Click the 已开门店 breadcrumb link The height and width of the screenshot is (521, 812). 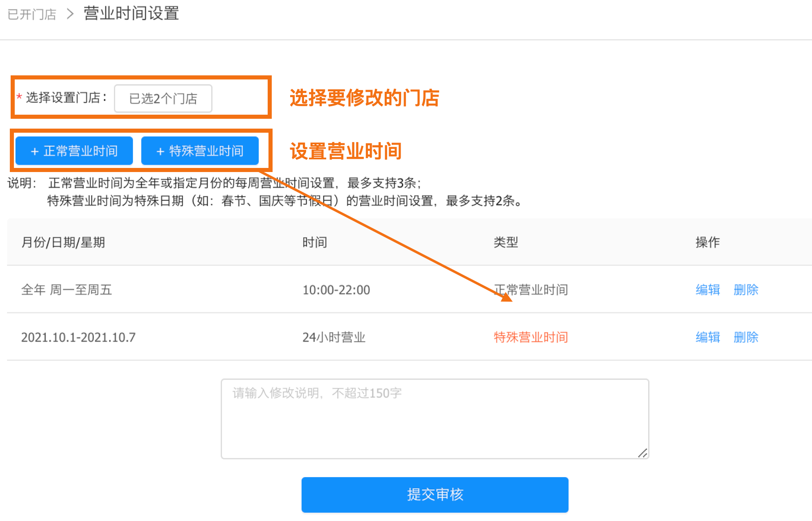(x=32, y=14)
